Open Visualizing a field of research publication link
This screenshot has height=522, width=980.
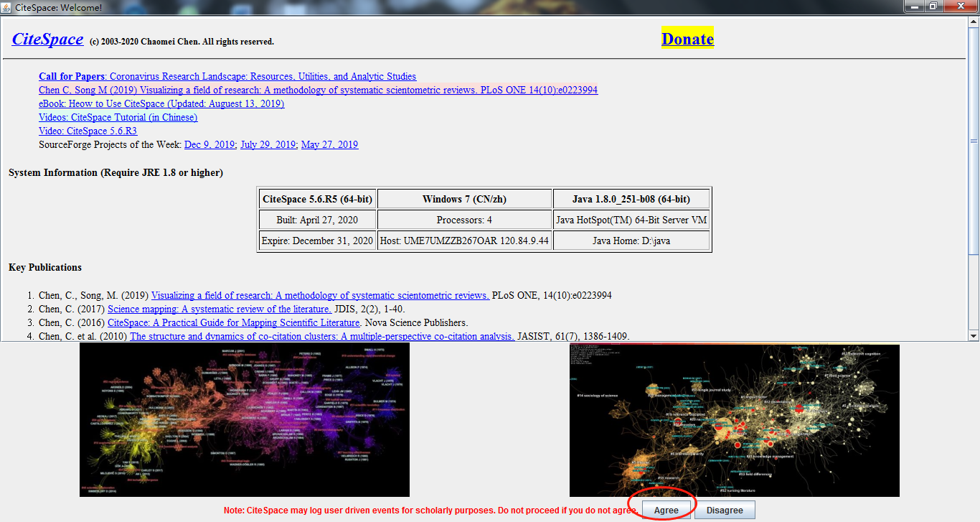320,295
